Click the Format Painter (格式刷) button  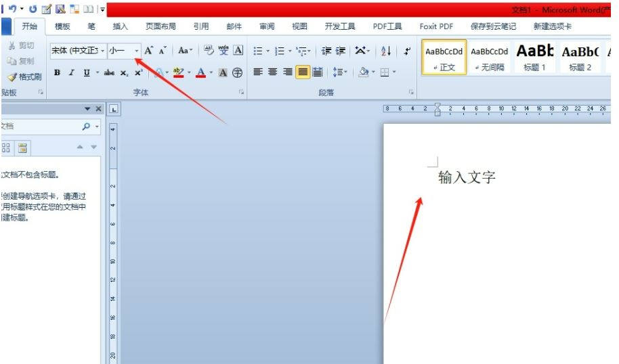25,76
